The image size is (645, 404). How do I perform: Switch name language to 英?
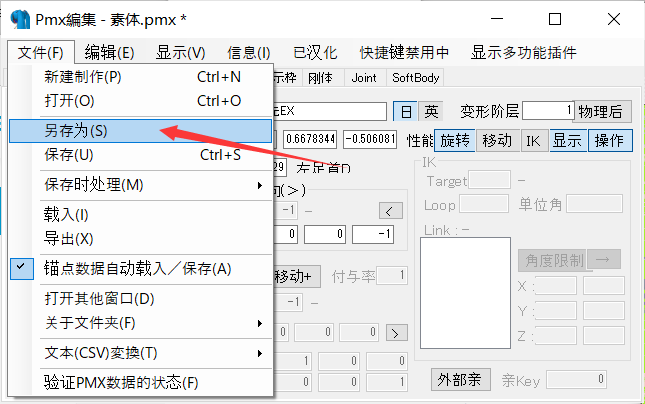point(430,111)
